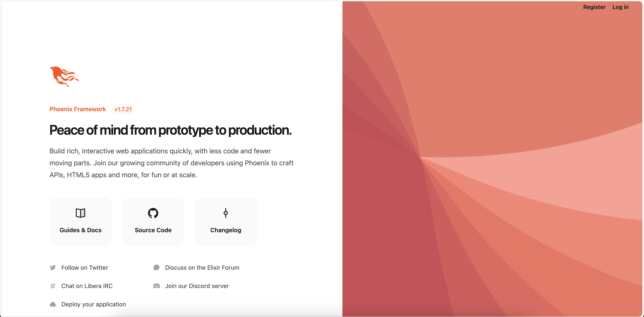Click the Phoenix Framework title text

[x=78, y=109]
